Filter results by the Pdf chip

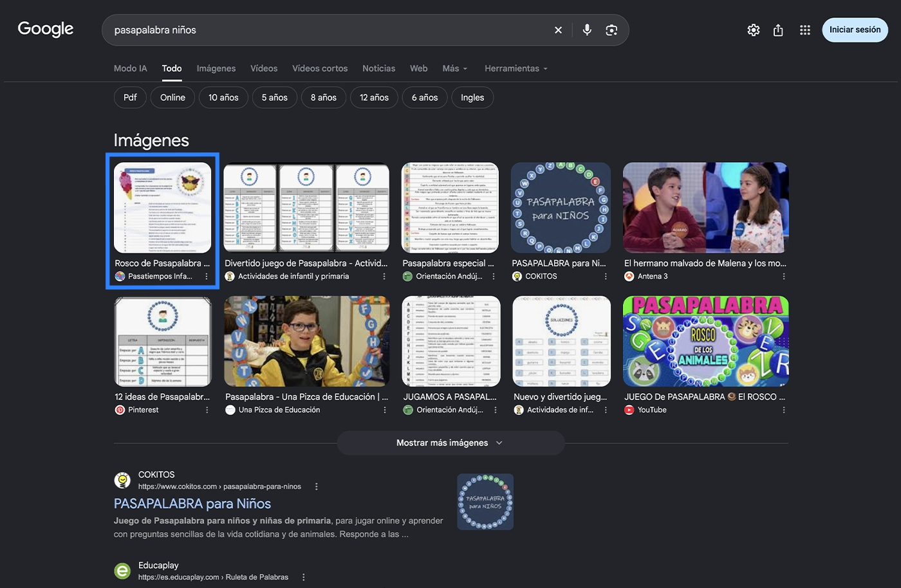tap(130, 98)
